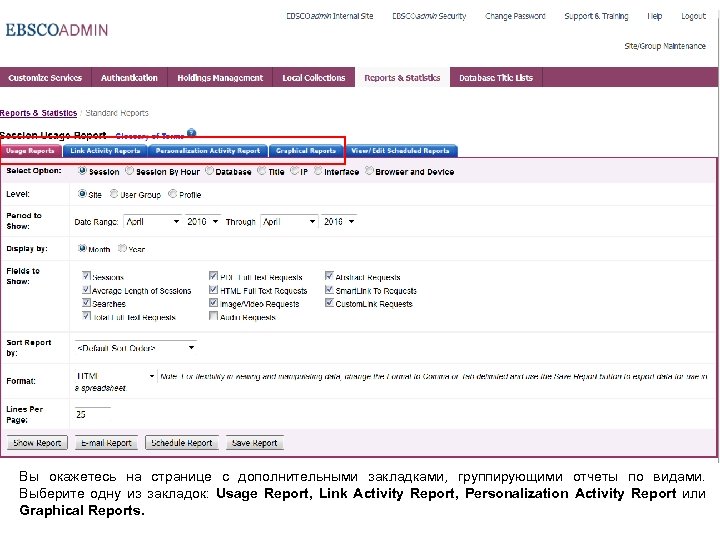Open the start year dropdown
Image resolution: width=720 pixels, height=540 pixels.
point(202,222)
